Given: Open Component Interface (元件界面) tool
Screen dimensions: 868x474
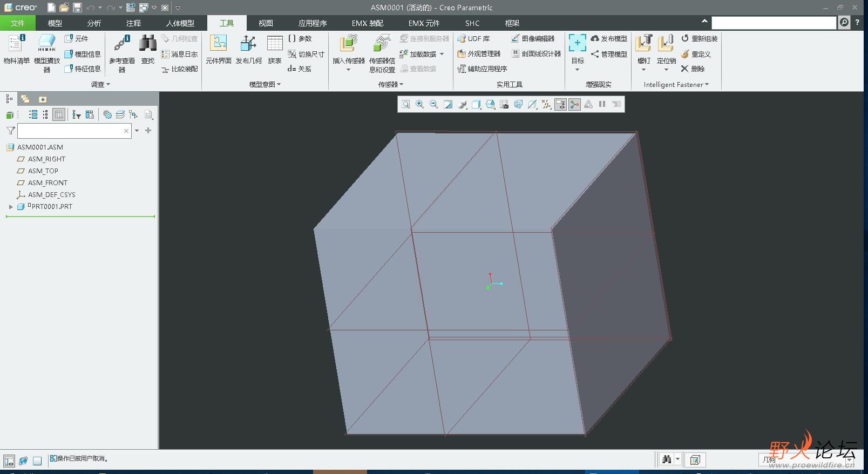Looking at the screenshot, I should (219, 50).
